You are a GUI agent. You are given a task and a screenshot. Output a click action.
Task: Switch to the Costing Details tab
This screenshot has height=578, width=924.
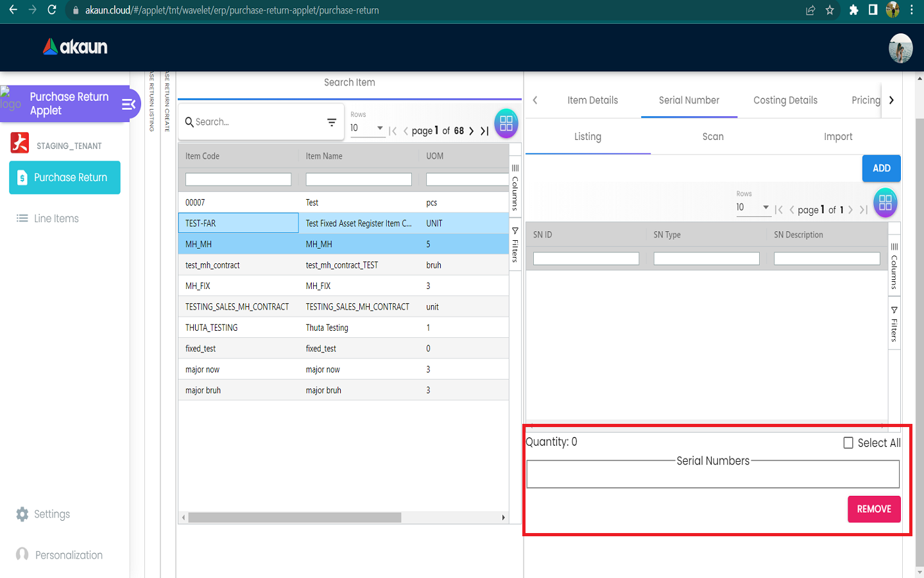(x=785, y=100)
